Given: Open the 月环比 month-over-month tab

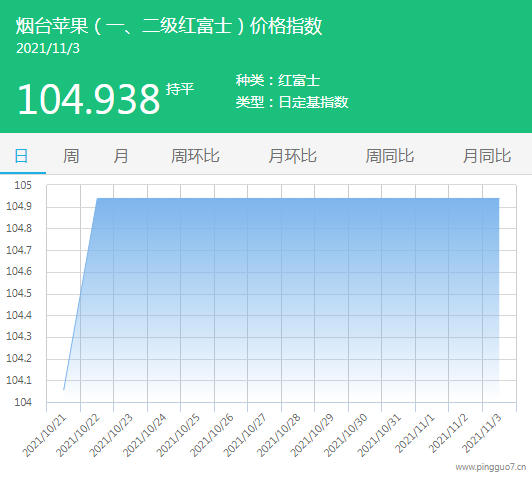Looking at the screenshot, I should click(x=292, y=156).
